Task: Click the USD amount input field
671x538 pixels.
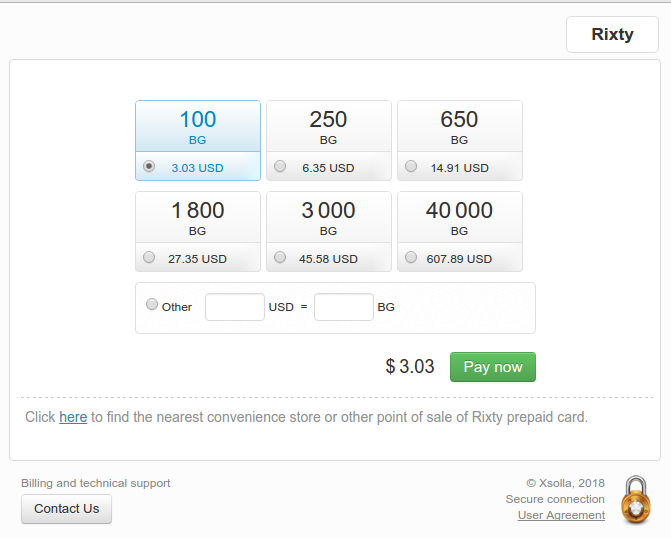Action: (235, 307)
